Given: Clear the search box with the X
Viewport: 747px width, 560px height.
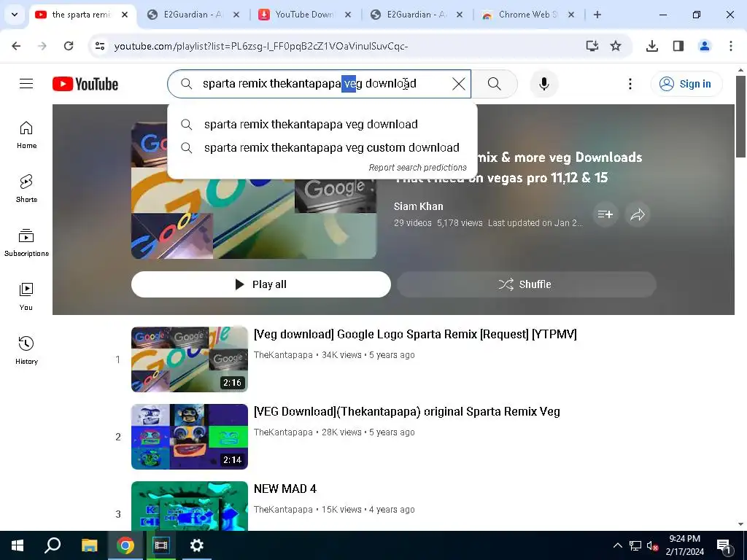Looking at the screenshot, I should (458, 84).
